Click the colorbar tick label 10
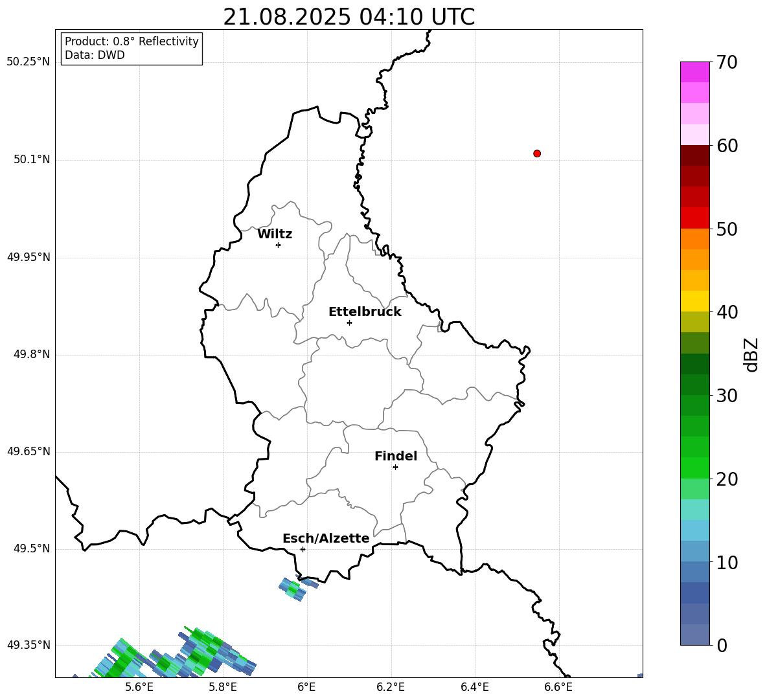 tap(727, 562)
